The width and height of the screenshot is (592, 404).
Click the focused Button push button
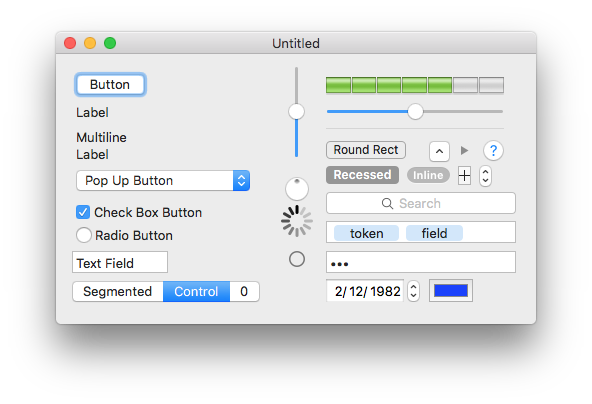coord(110,84)
